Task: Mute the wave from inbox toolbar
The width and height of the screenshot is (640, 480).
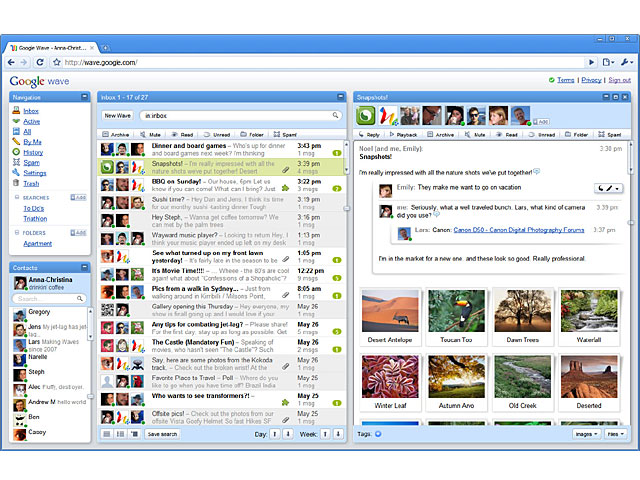Action: coord(149,133)
